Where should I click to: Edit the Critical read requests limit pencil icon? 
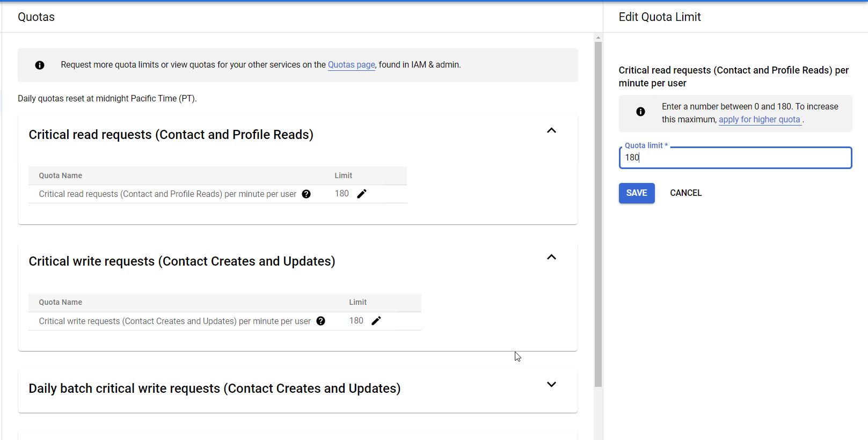coord(362,194)
